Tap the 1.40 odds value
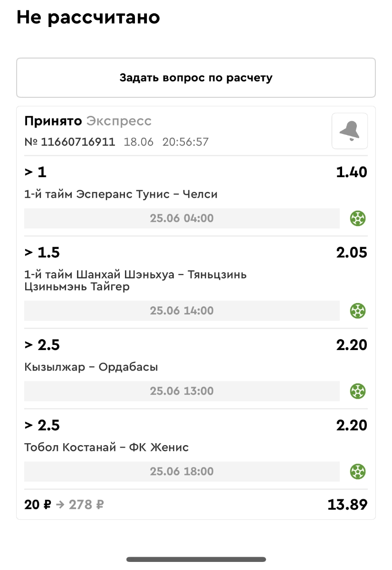 [352, 172]
